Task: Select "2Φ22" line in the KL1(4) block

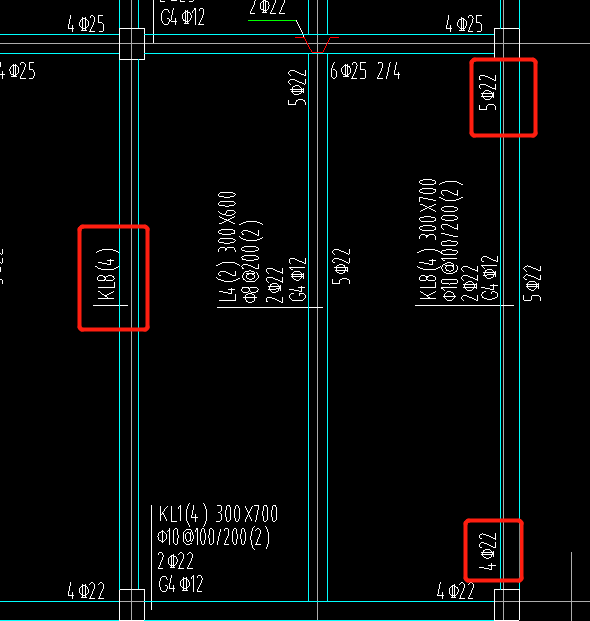Action: coord(175,561)
